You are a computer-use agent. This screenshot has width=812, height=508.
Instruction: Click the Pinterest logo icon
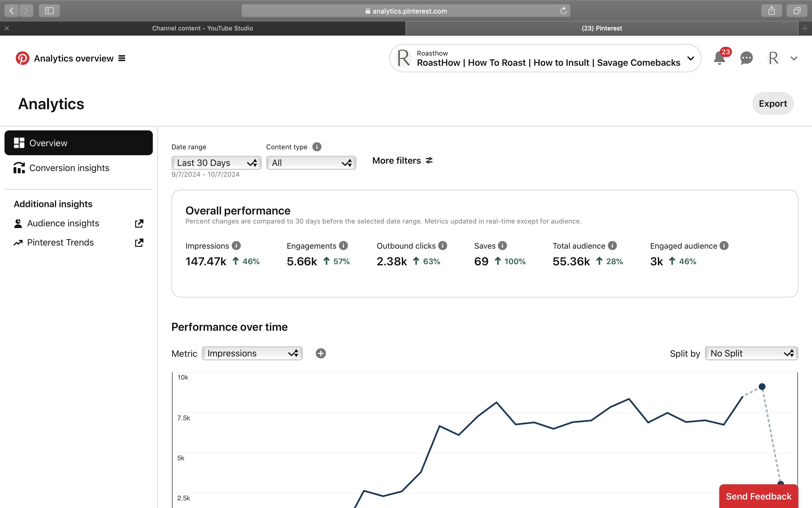coord(23,58)
